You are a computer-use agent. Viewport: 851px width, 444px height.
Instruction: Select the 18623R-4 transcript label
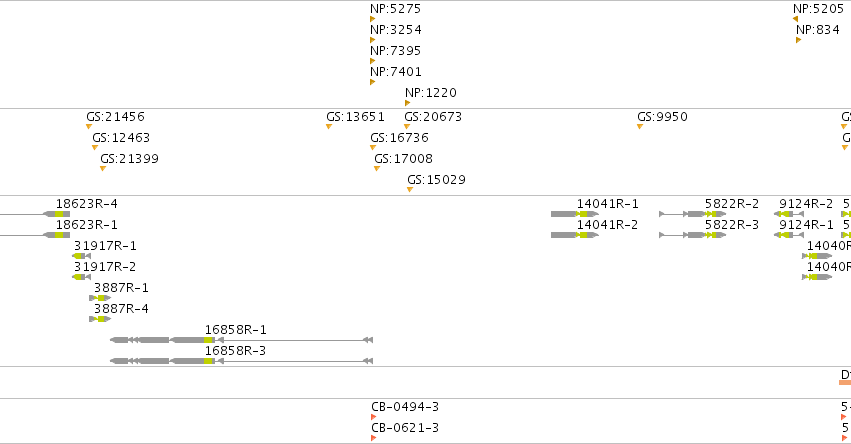(86, 204)
